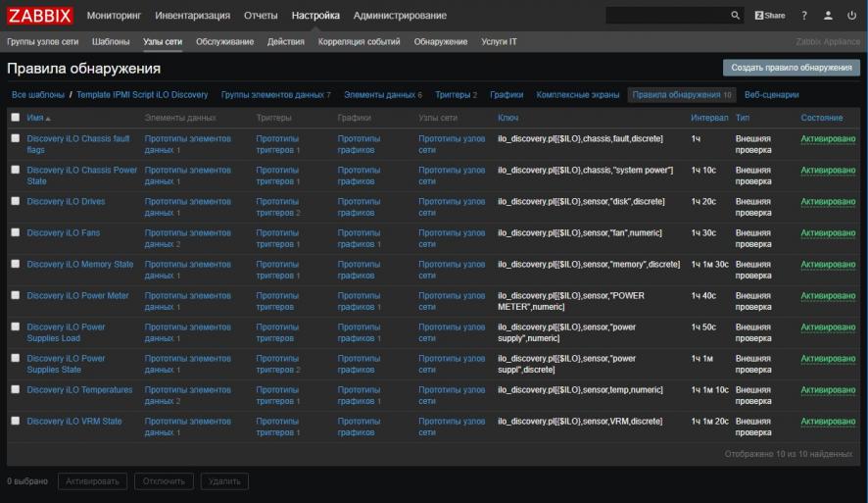Screen dimensions: 868x503
Task: Open the Discovery iLO Power Meter rule
Action: coord(77,295)
